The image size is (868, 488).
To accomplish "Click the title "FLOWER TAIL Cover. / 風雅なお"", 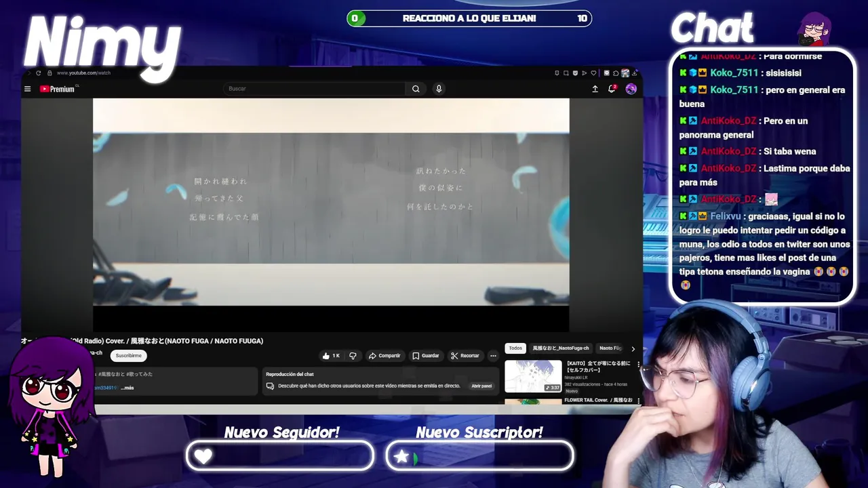I will (598, 400).
